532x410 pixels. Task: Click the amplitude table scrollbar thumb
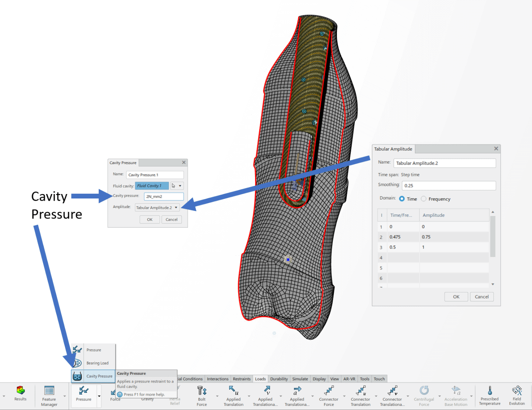493,236
